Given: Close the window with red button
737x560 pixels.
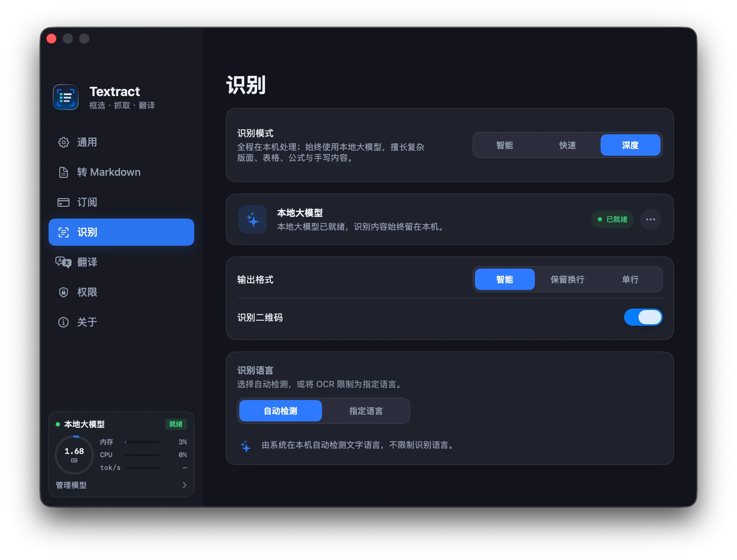Looking at the screenshot, I should (x=52, y=38).
